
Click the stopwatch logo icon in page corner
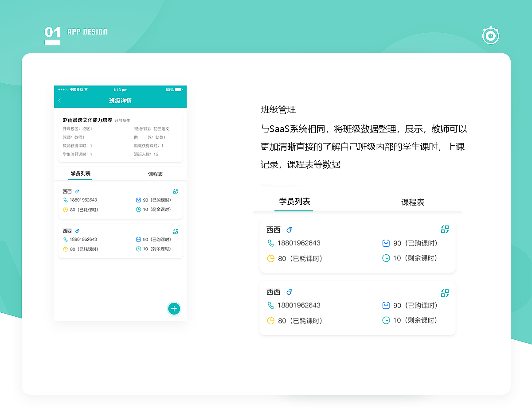click(491, 35)
